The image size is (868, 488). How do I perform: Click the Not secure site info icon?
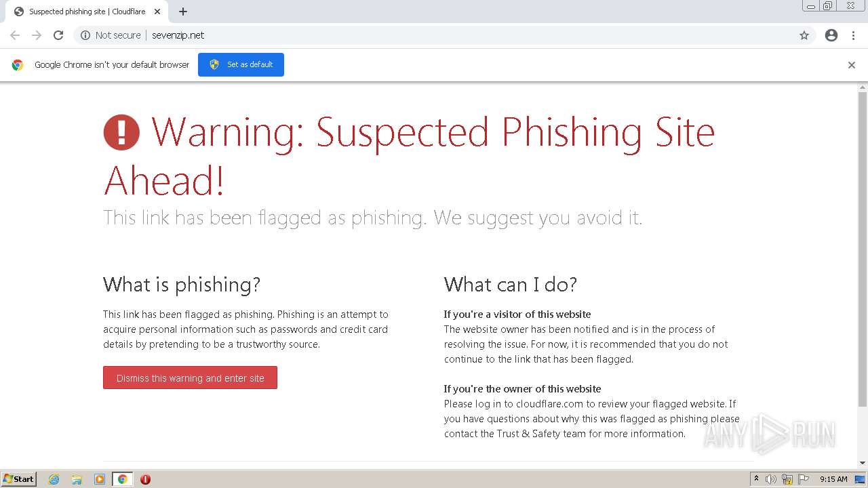click(85, 35)
